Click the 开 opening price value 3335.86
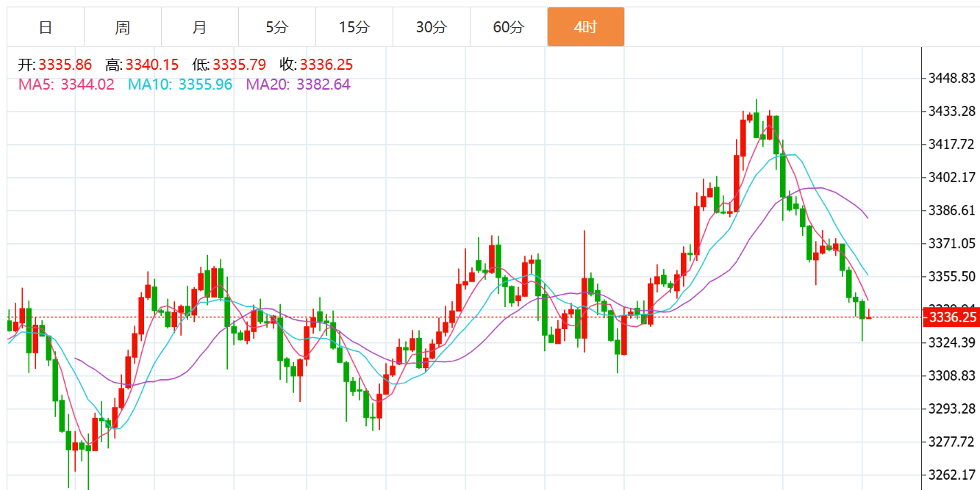 click(x=65, y=65)
